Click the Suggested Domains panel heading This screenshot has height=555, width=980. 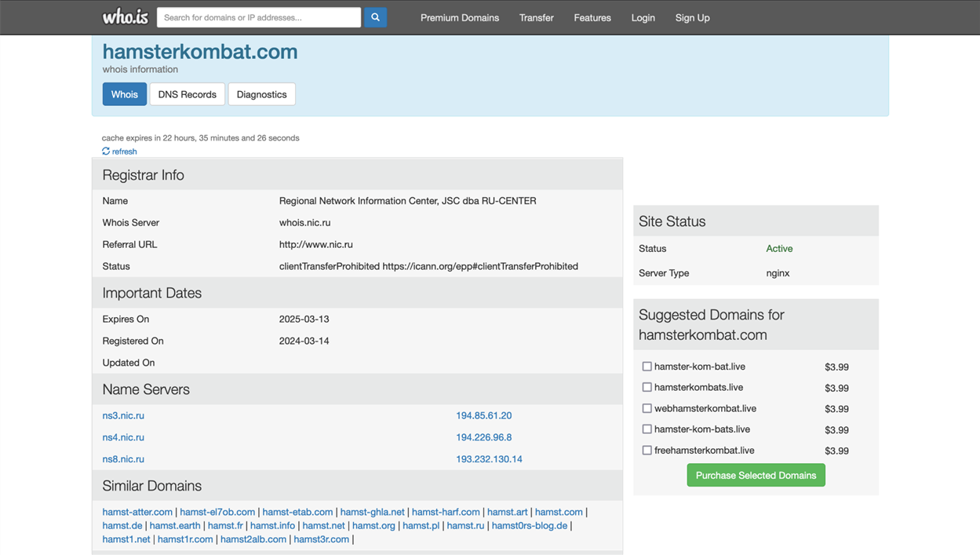tap(712, 325)
